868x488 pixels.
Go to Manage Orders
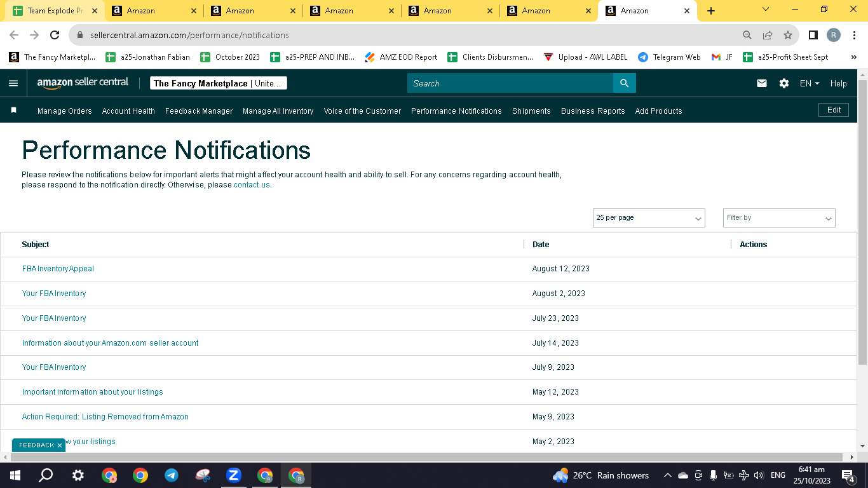[x=65, y=111]
